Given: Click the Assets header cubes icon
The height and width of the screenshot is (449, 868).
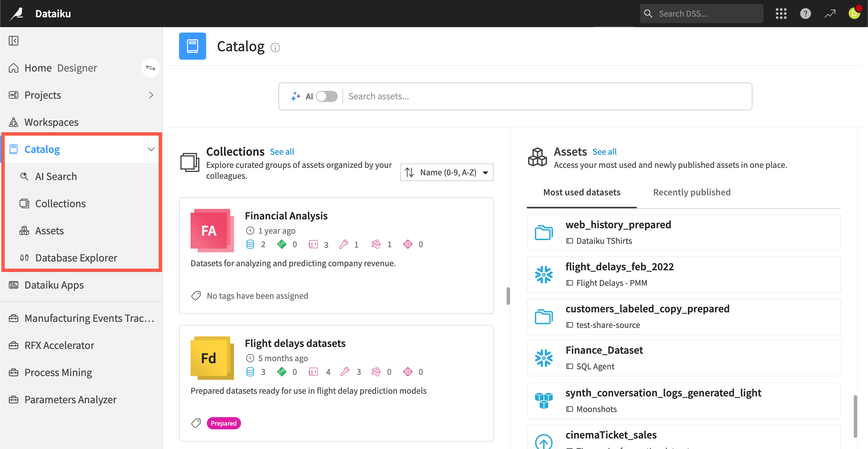Looking at the screenshot, I should click(x=537, y=157).
